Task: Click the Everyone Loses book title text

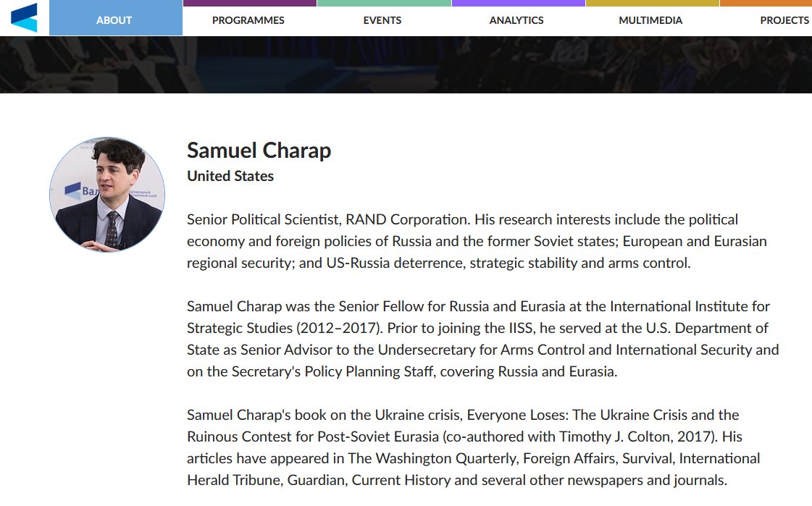Action: pyautogui.click(x=516, y=415)
